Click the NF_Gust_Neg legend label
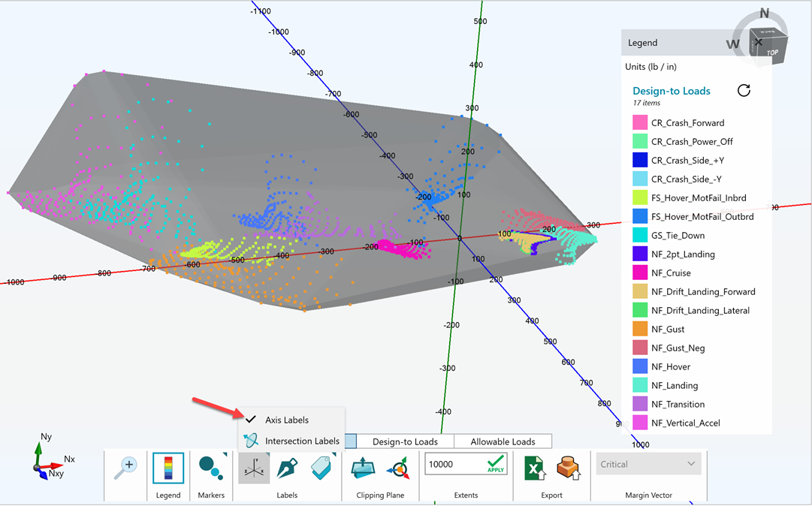Screen dimensions: 812x506 (678, 348)
